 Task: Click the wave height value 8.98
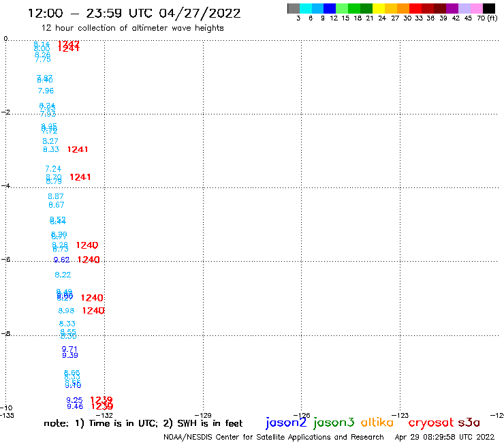point(66,311)
